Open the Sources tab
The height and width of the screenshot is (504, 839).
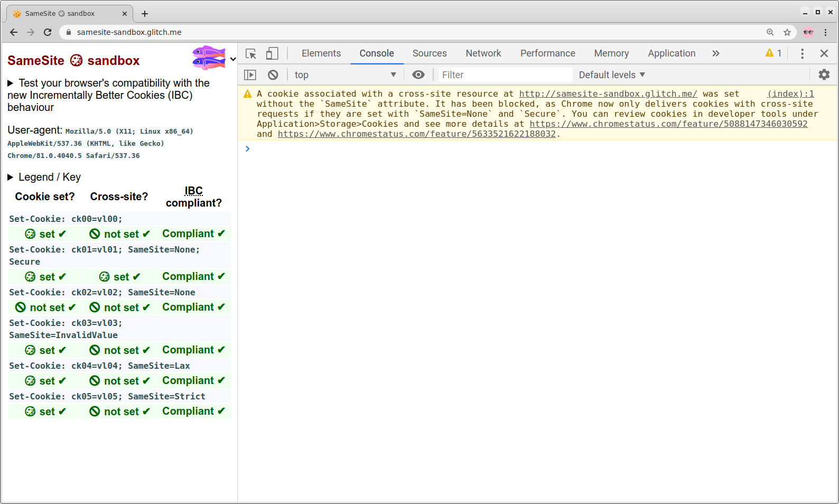(x=430, y=53)
